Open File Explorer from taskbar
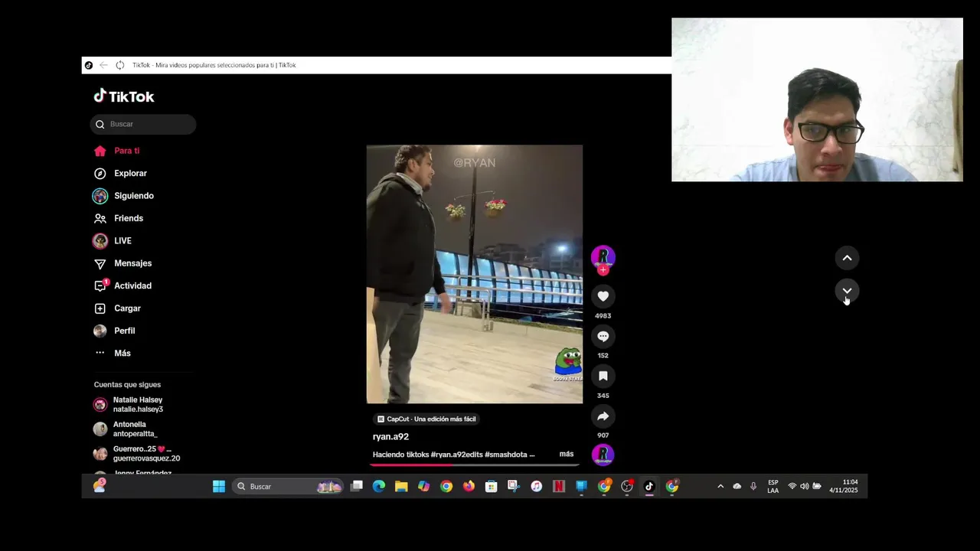The height and width of the screenshot is (551, 980). pyautogui.click(x=401, y=487)
